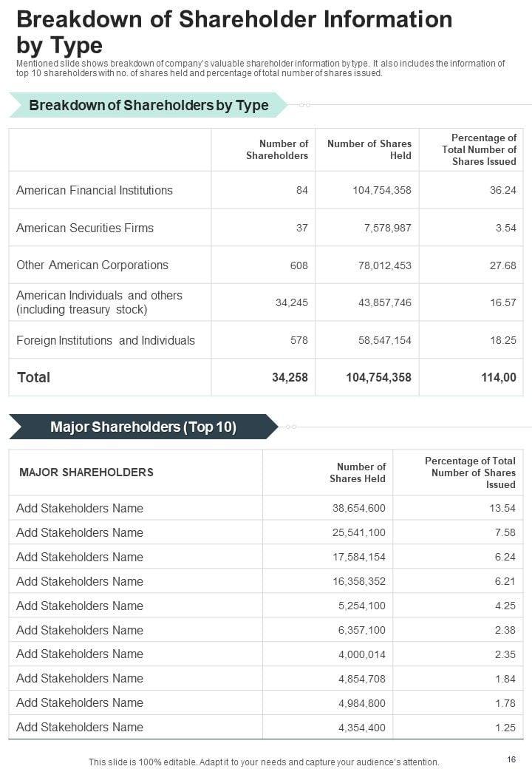This screenshot has height=769, width=532.
Task: Select the stakeholder name in the 4,354,400 row
Action: 80,727
